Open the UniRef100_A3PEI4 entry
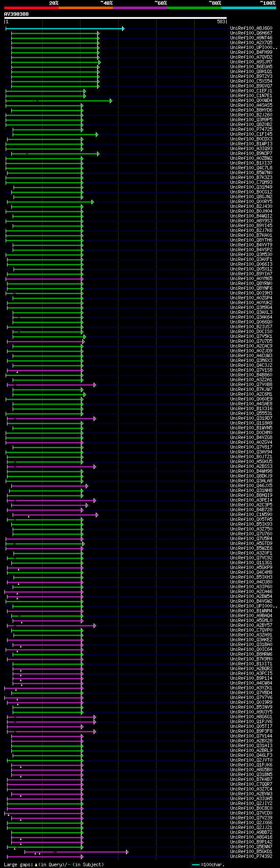Viewport: 280px width, 868px height. (251, 500)
